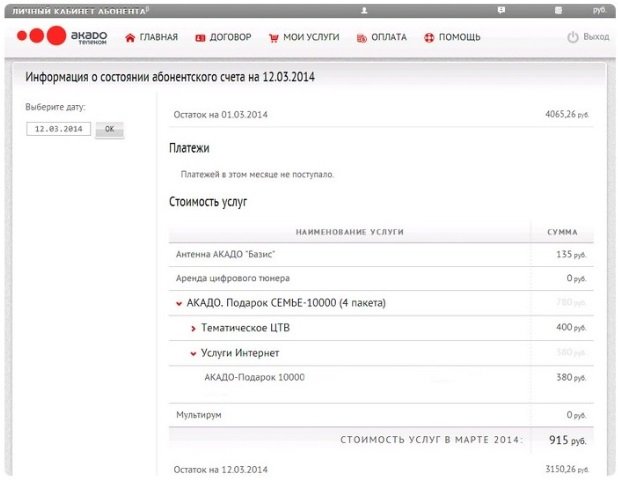Click the power icon beside Выход
This screenshot has height=483, width=618.
point(573,37)
